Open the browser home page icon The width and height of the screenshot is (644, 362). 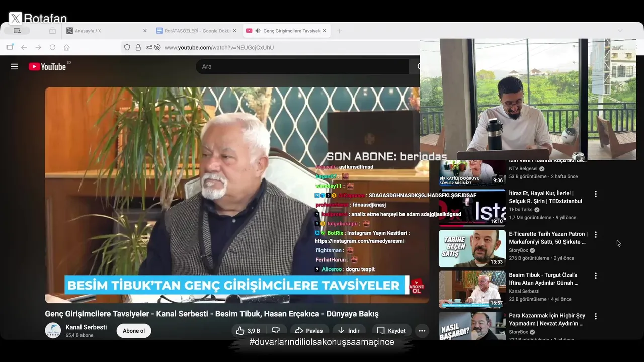pyautogui.click(x=66, y=47)
